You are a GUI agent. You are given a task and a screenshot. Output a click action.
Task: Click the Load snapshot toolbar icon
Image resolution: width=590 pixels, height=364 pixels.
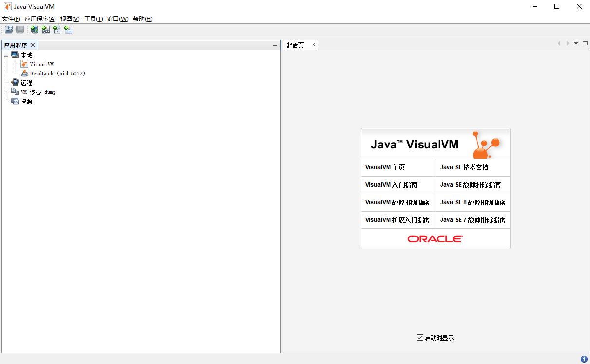point(9,30)
